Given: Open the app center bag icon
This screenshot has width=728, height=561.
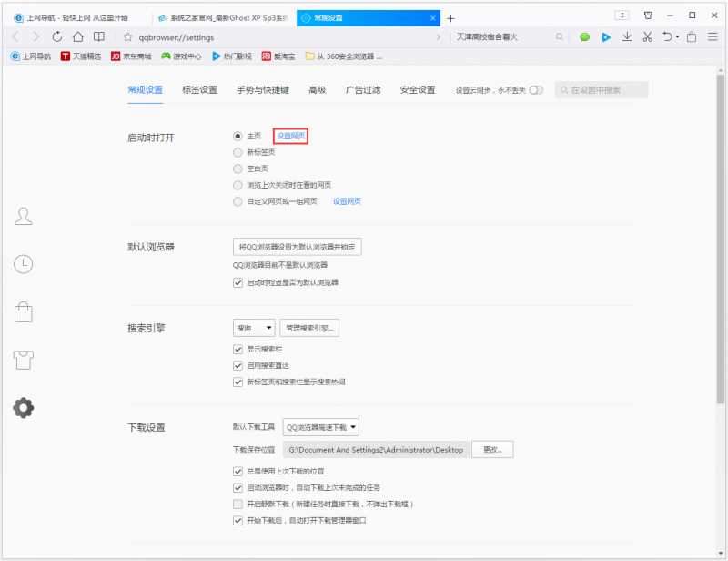Looking at the screenshot, I should [23, 311].
